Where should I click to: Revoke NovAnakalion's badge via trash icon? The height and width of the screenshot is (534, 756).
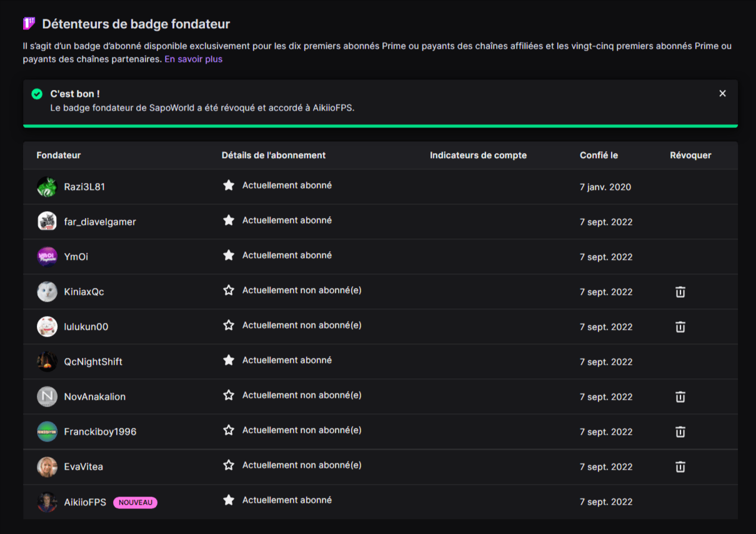[680, 397]
